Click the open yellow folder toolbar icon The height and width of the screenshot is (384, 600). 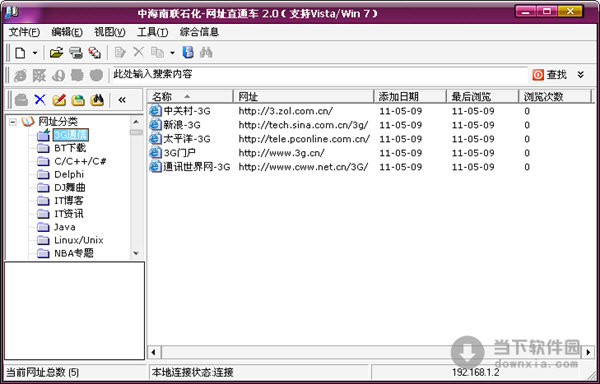57,53
